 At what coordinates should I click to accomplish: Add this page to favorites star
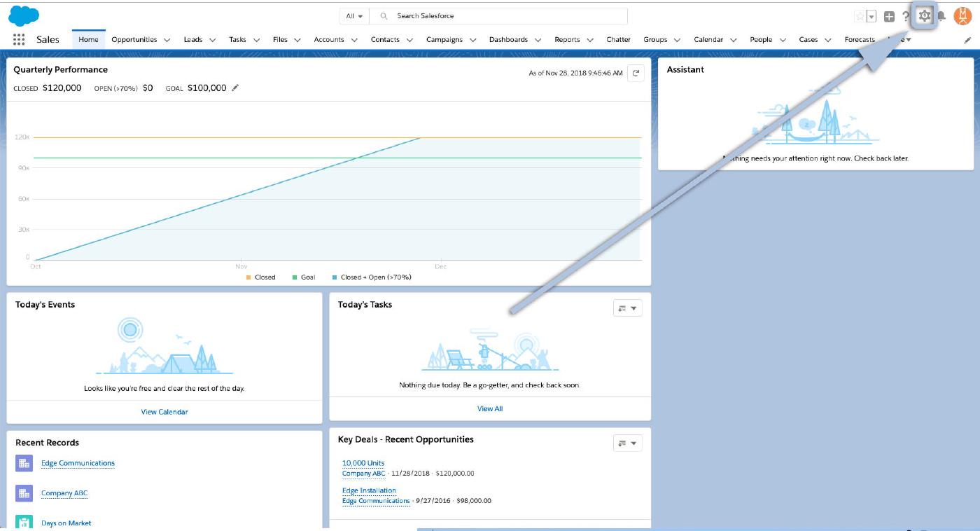pyautogui.click(x=860, y=17)
